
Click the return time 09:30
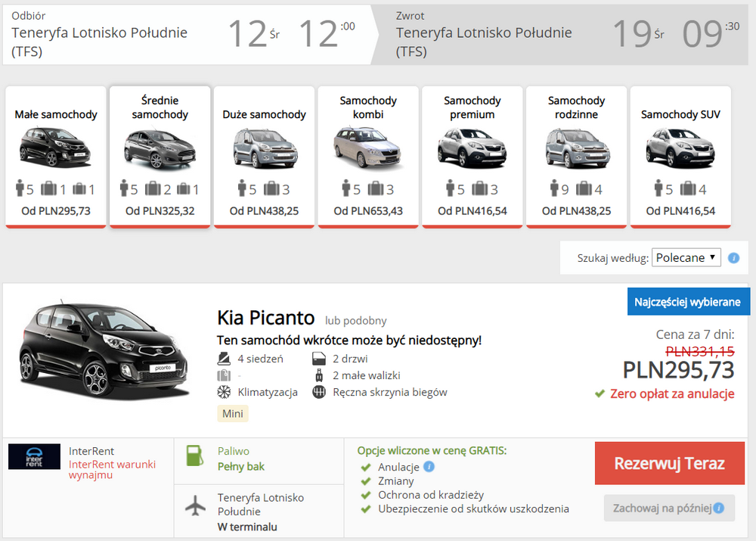711,34
